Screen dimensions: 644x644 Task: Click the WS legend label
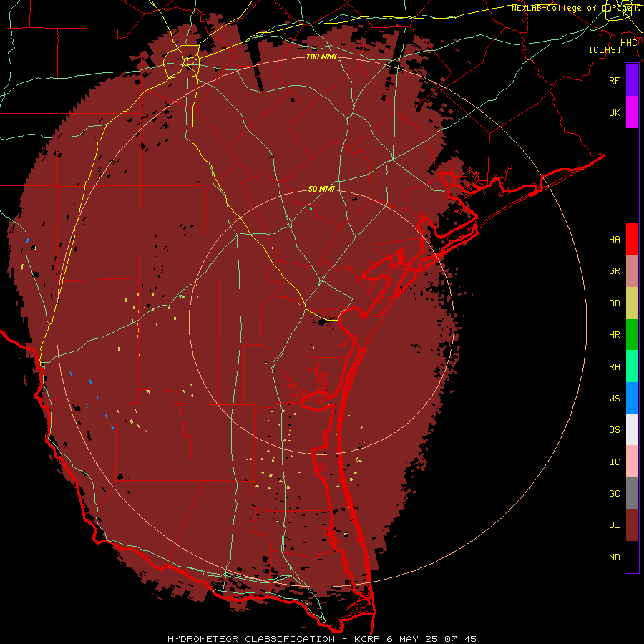(615, 399)
